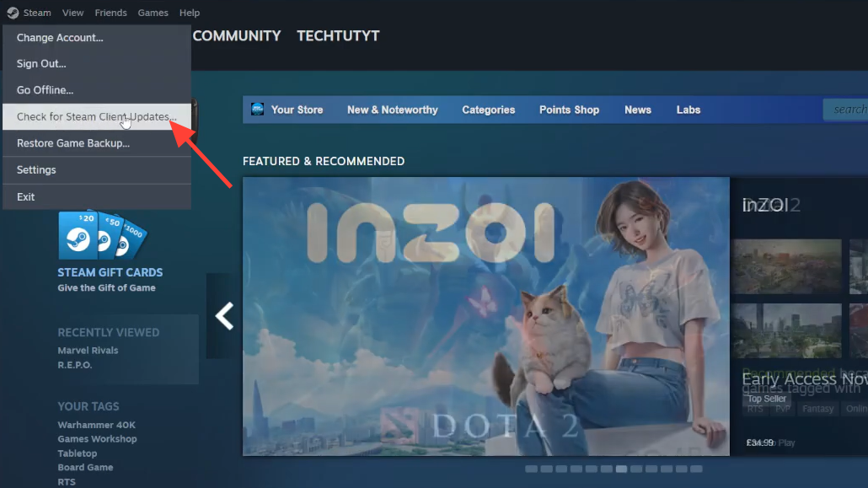Select Sign Out in the dropdown

tap(97, 64)
